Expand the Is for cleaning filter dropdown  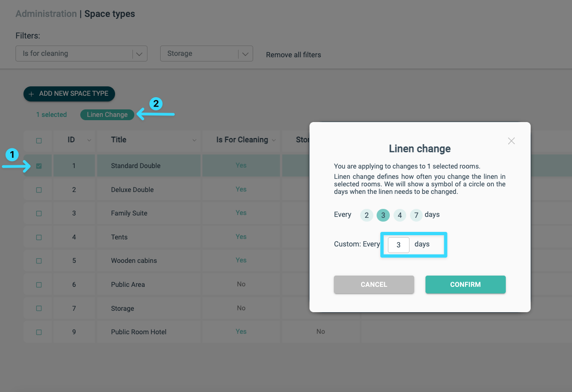(x=82, y=54)
